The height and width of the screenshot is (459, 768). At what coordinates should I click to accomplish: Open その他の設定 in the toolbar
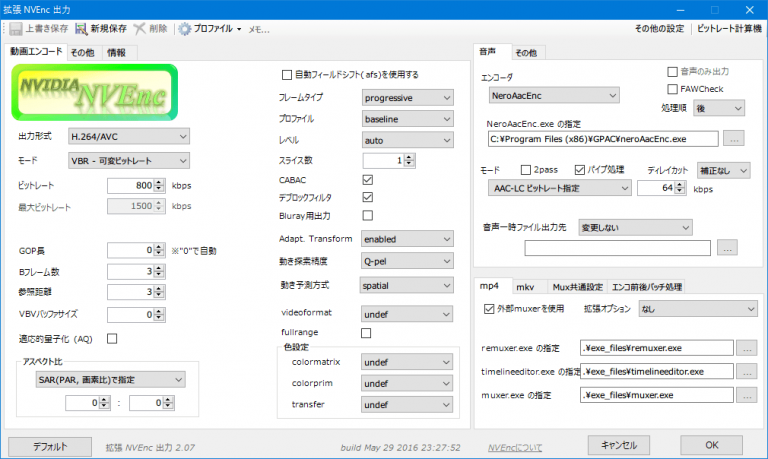[659, 29]
